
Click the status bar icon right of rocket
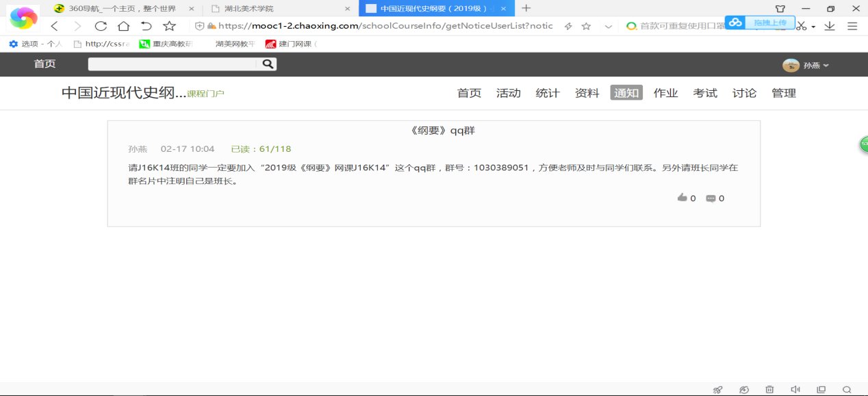(x=744, y=389)
